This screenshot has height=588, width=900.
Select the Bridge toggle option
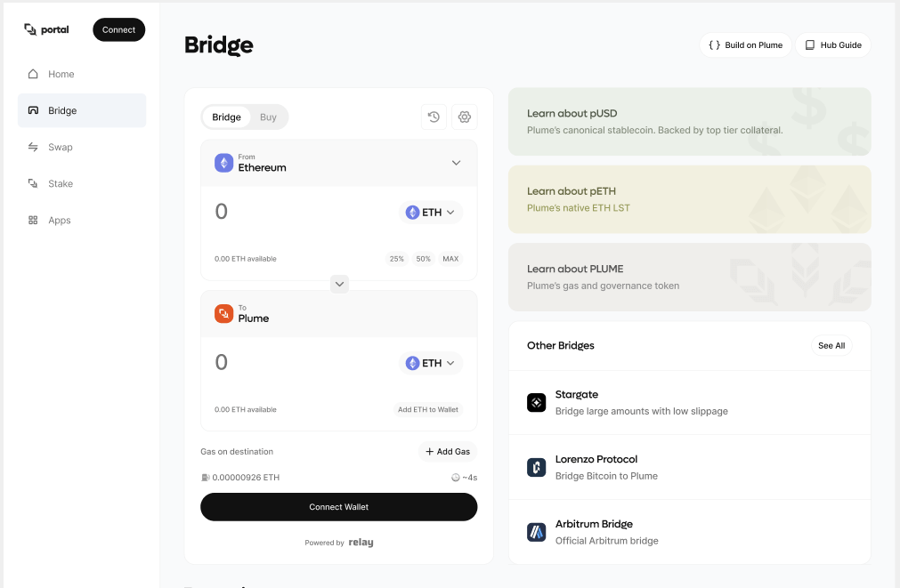(226, 117)
